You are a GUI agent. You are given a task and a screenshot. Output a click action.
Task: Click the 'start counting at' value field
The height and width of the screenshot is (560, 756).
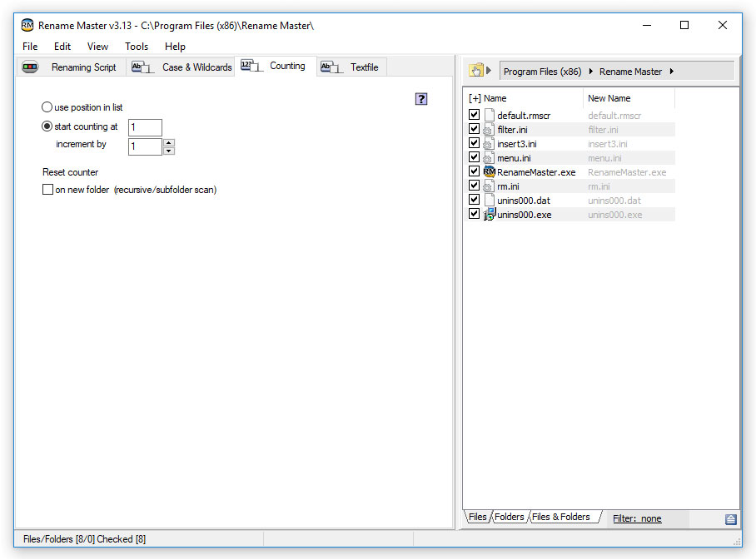click(145, 127)
